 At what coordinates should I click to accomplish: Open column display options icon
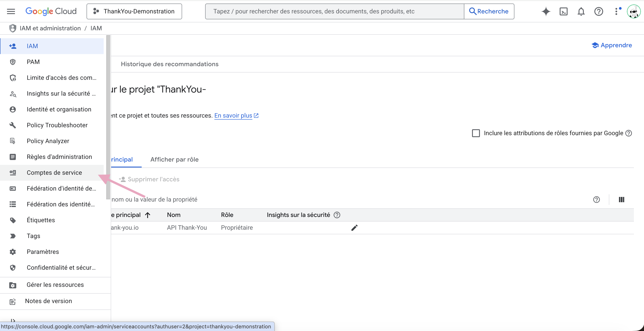pos(622,199)
